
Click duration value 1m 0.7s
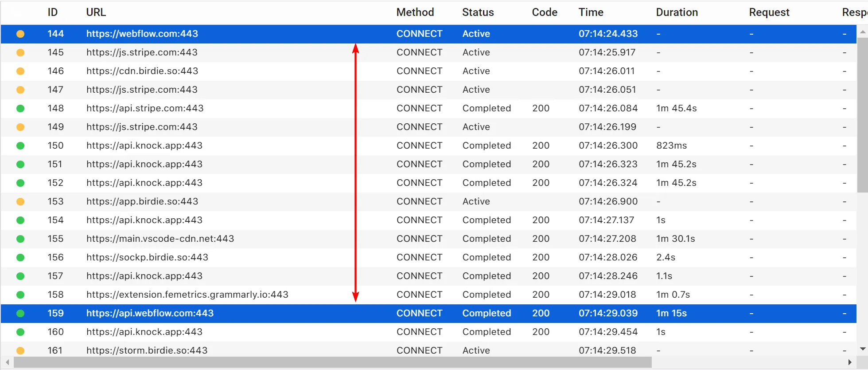point(673,295)
